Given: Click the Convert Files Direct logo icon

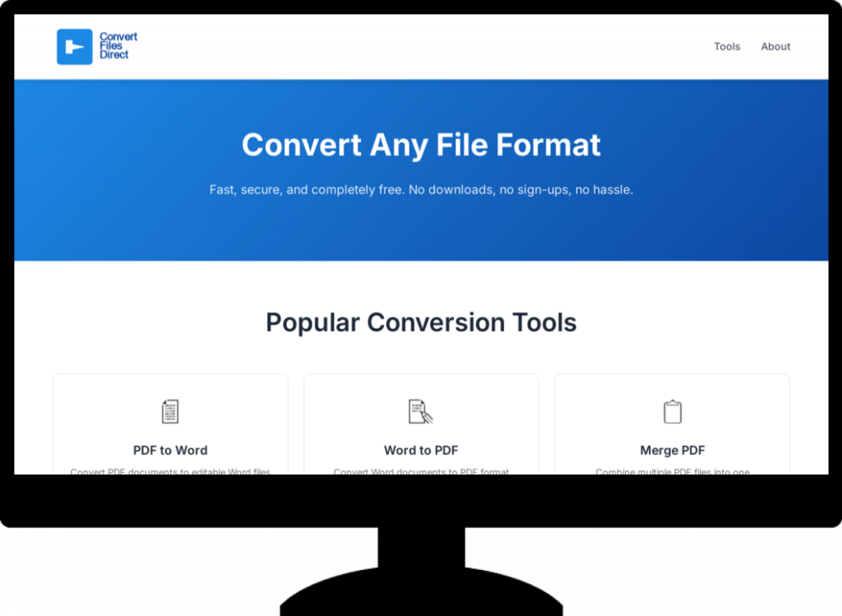Looking at the screenshot, I should tap(75, 47).
